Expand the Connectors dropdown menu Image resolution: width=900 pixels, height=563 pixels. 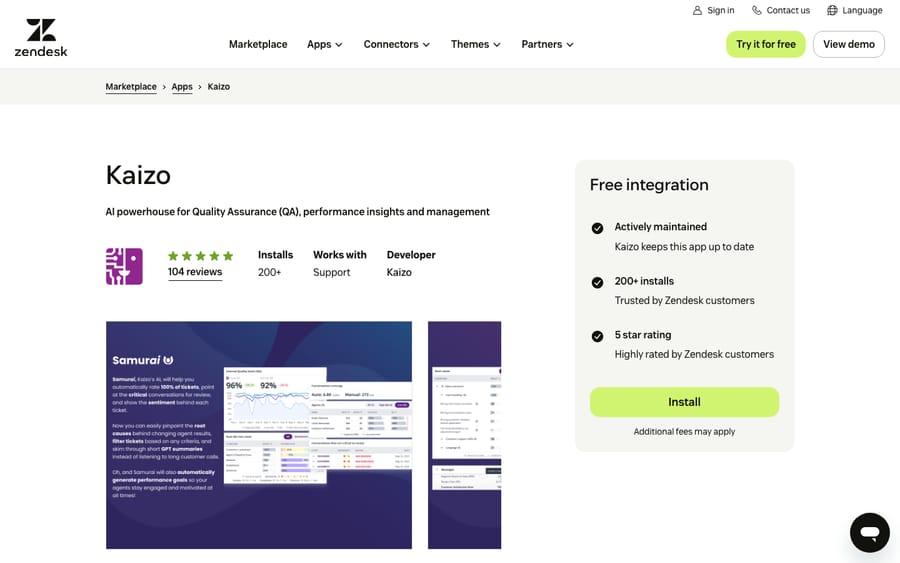(x=397, y=44)
